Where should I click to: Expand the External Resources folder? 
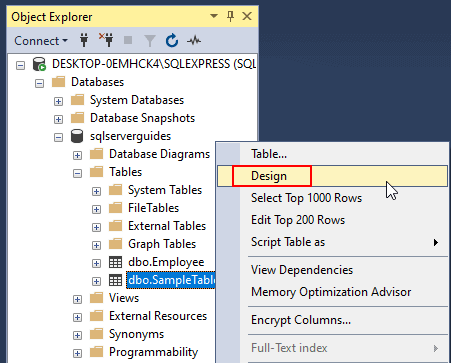tap(77, 317)
